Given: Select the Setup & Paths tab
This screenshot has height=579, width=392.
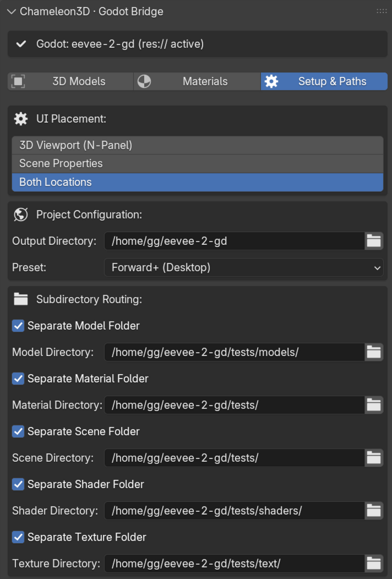Looking at the screenshot, I should [324, 81].
